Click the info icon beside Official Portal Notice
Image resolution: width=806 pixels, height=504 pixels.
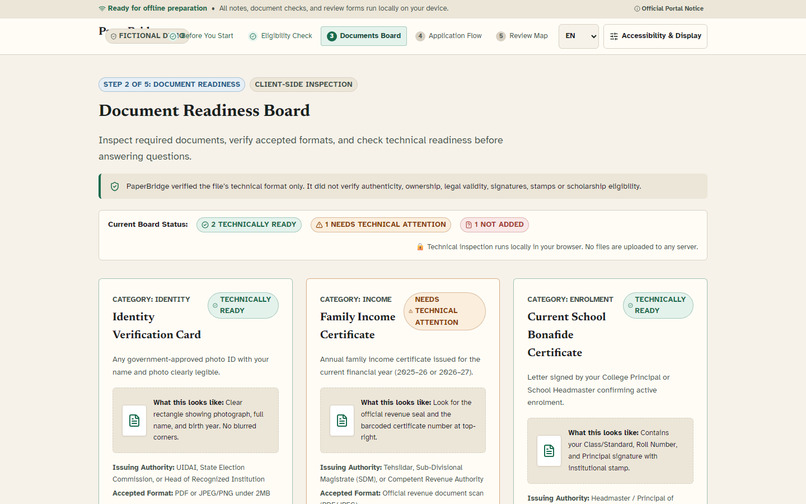[637, 9]
